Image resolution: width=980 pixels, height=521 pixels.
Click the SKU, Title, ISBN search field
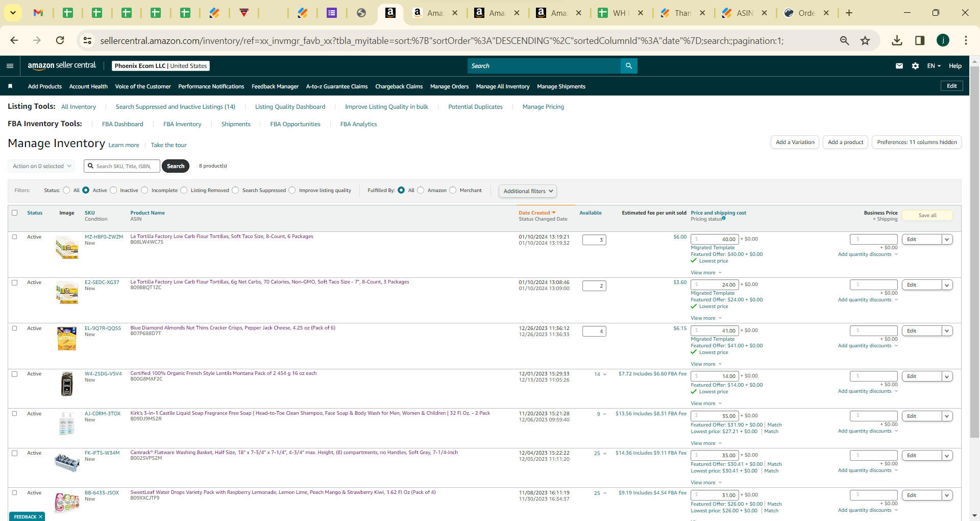122,166
